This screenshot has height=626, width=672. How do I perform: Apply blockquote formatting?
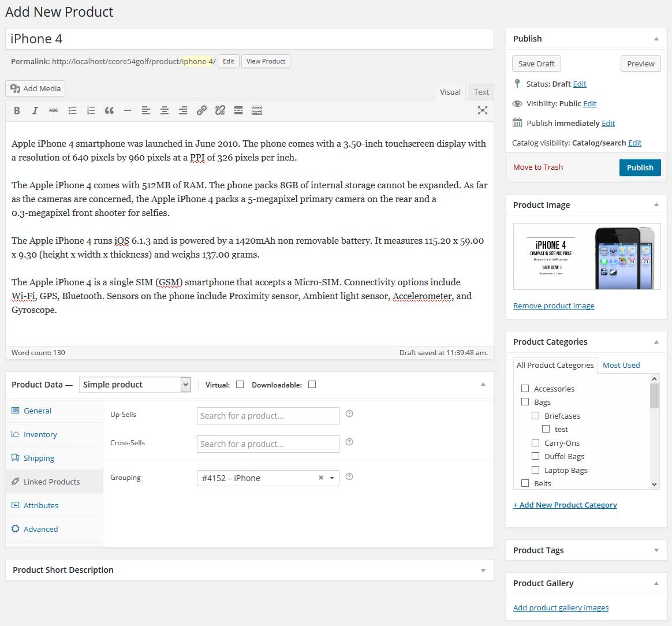[x=109, y=110]
